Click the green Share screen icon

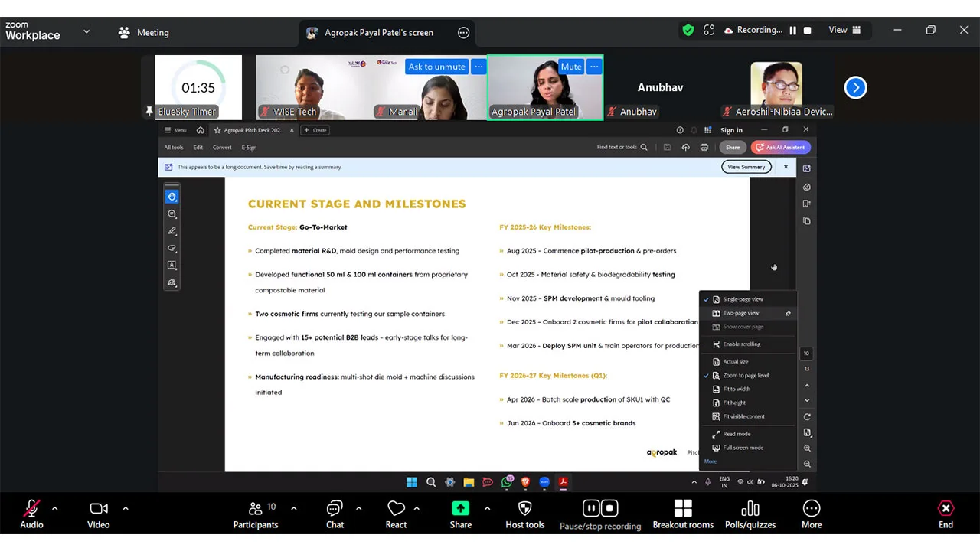click(x=460, y=509)
